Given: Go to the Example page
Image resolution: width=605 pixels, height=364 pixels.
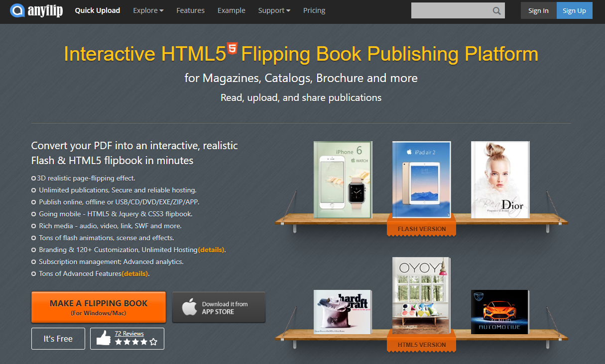Looking at the screenshot, I should pos(232,10).
